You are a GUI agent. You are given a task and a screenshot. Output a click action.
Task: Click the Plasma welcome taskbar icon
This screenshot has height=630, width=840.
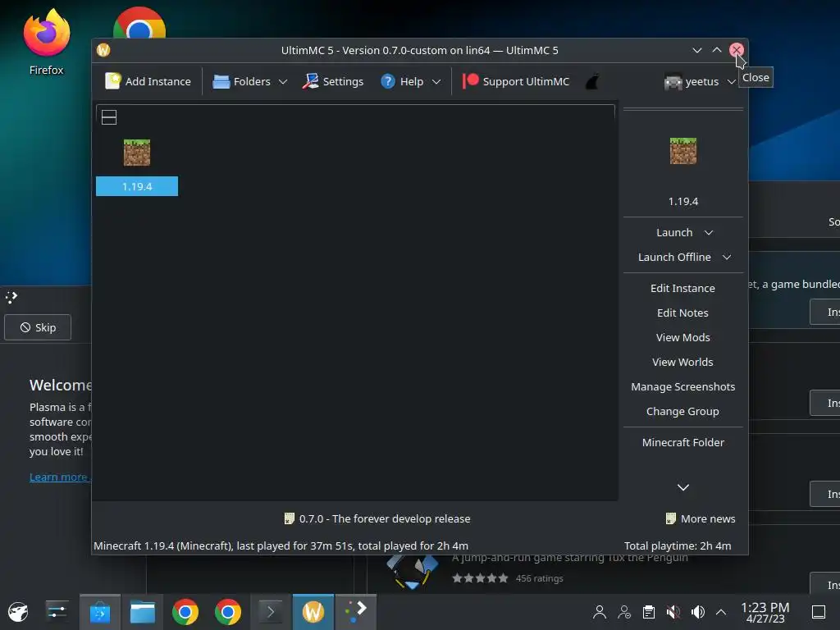coord(356,612)
